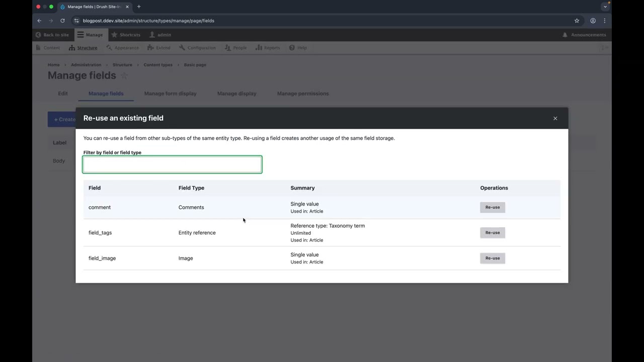Switch to Manage display tab
The width and height of the screenshot is (644, 362).
(237, 94)
